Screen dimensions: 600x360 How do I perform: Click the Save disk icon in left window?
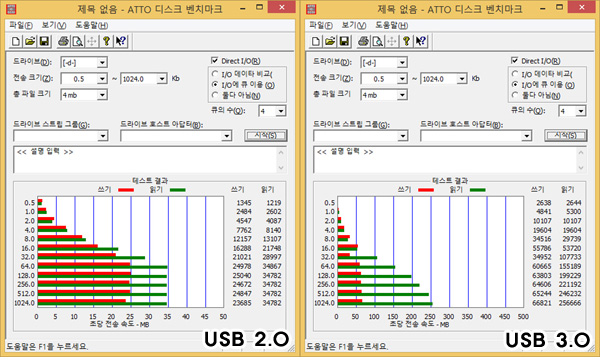[x=44, y=41]
